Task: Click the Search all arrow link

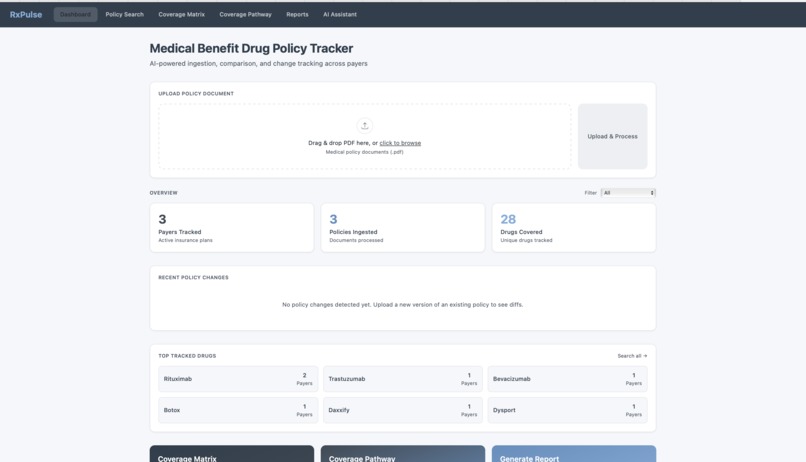Action: [632, 356]
